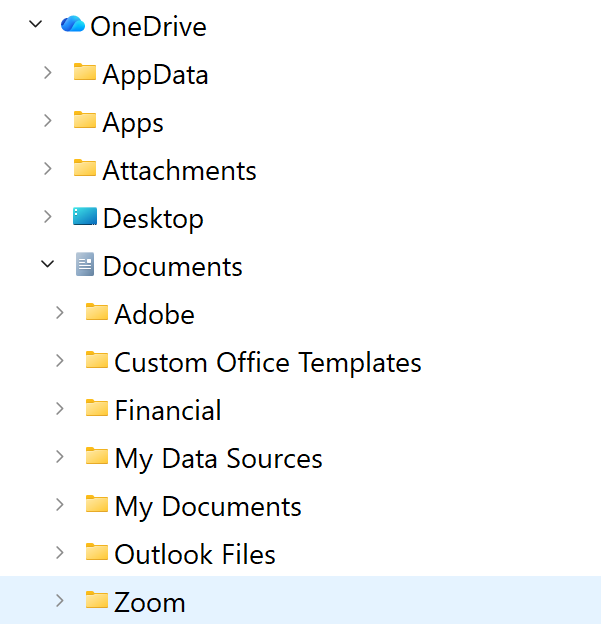Click the Zoom folder icon

(x=97, y=601)
